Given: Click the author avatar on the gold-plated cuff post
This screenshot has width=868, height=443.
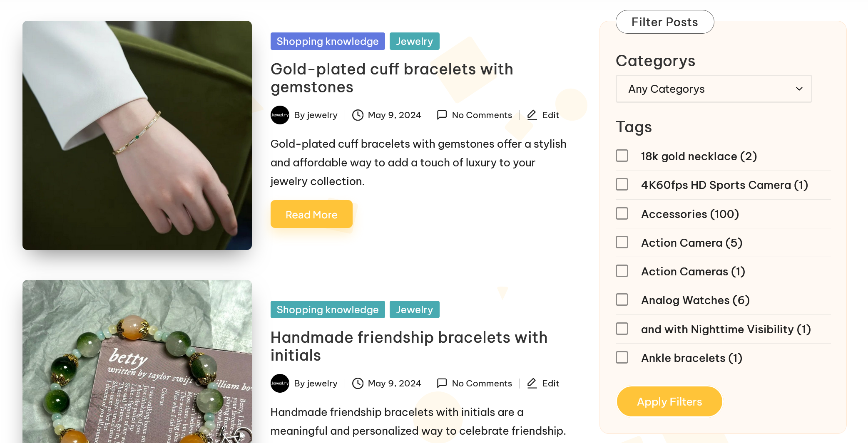Looking at the screenshot, I should point(280,115).
